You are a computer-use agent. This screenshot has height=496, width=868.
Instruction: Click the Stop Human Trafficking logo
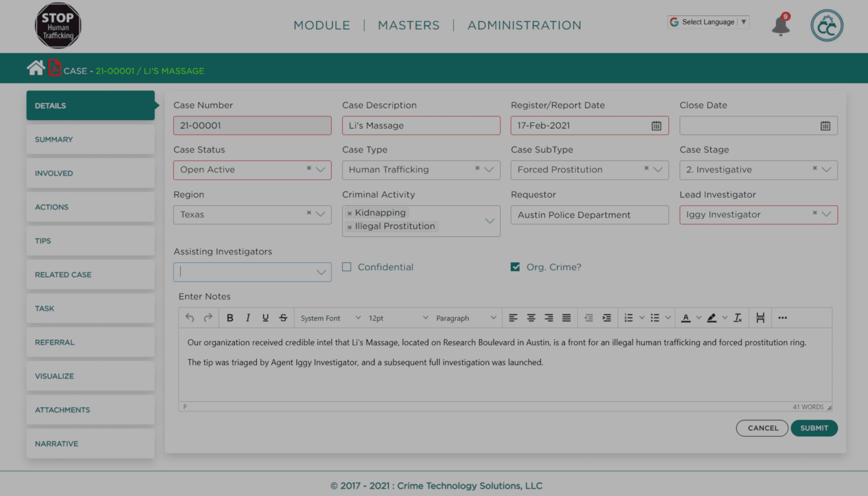pos(58,26)
